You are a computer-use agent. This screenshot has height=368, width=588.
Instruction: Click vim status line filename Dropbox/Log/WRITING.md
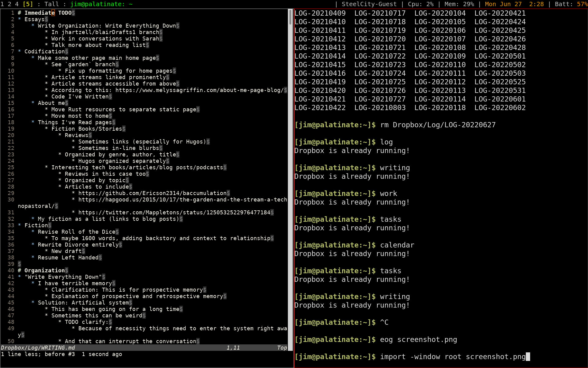38,348
